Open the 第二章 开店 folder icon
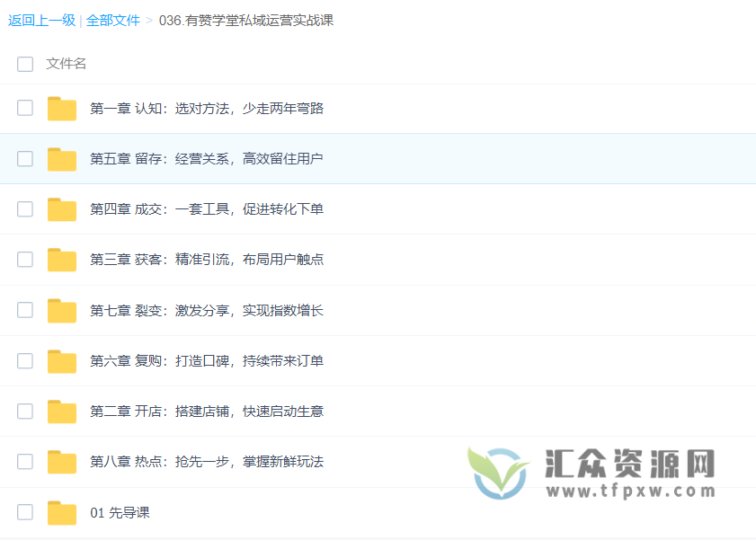 [61, 411]
